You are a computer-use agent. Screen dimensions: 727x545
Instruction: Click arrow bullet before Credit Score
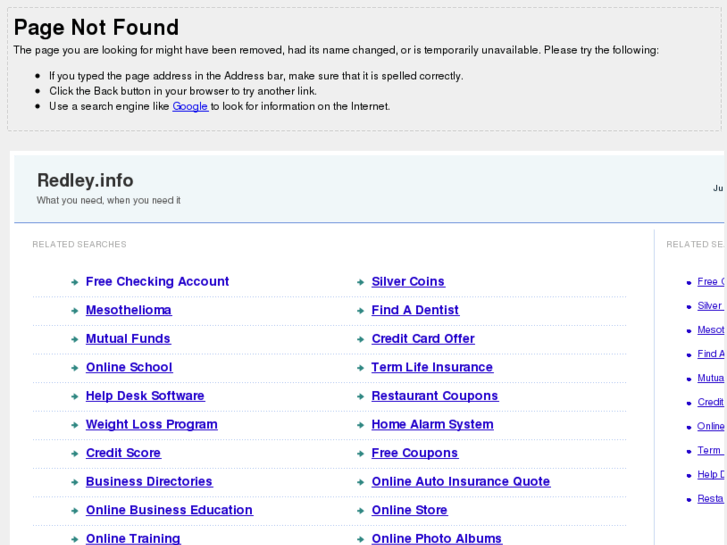(x=75, y=454)
